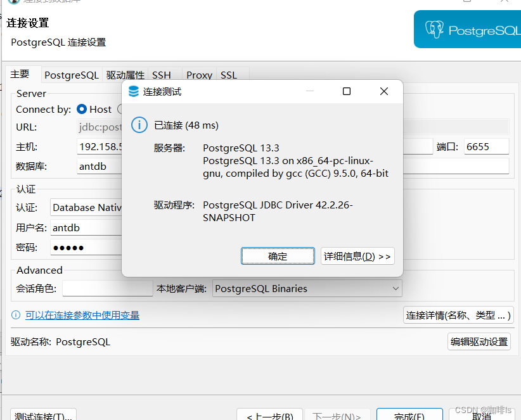Click the PostgreSQL elephant logo banner
This screenshot has height=420, width=521.
tap(468, 29)
